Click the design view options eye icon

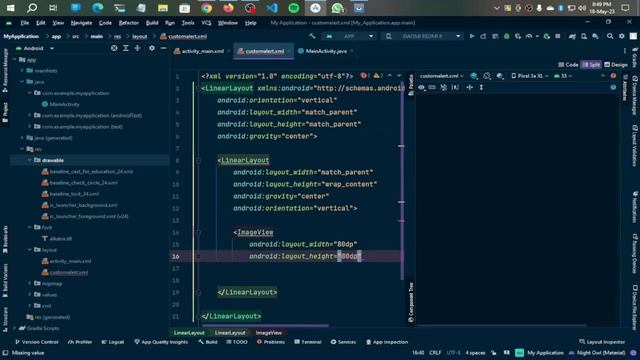coord(422,87)
